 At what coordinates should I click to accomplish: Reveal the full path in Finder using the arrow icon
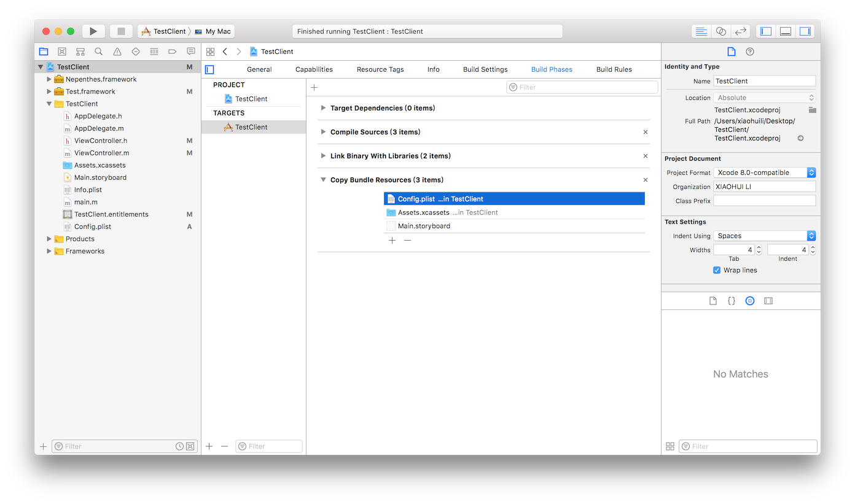pyautogui.click(x=800, y=138)
